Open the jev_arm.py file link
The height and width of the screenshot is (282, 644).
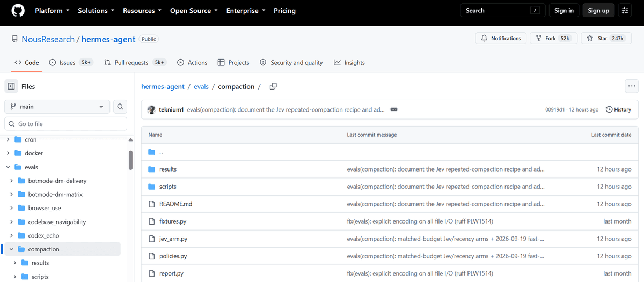173,239
